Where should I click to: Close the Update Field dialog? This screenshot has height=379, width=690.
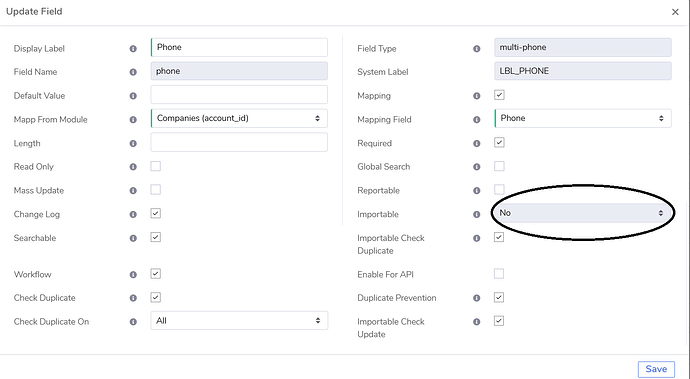675,12
